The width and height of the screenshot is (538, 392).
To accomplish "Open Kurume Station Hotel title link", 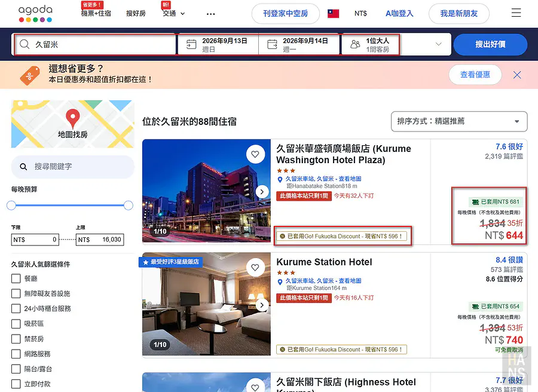I will 324,262.
